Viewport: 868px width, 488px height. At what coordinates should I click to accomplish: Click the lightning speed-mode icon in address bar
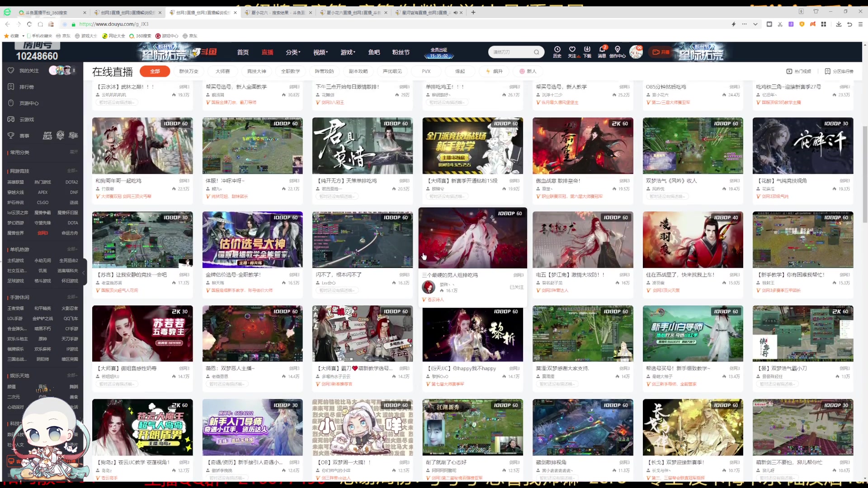point(733,24)
